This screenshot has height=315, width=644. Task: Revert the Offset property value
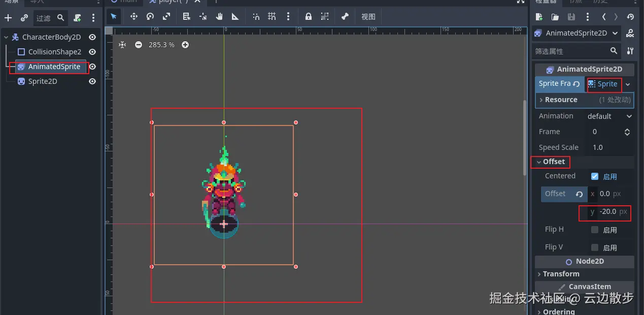point(579,194)
